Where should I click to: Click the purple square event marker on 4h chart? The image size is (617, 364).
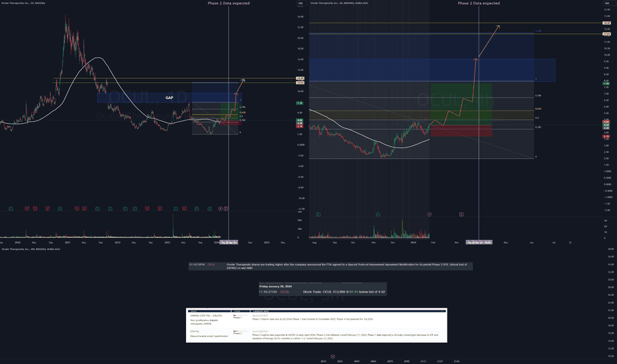pos(461,214)
